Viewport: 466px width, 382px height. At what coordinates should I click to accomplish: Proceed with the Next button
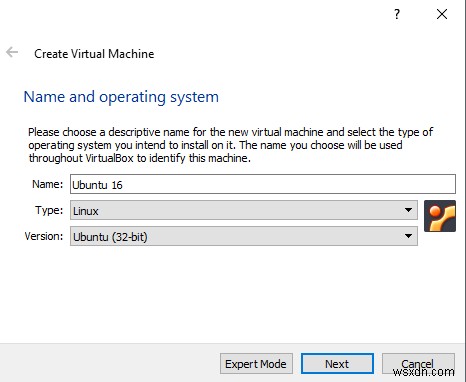(x=337, y=364)
